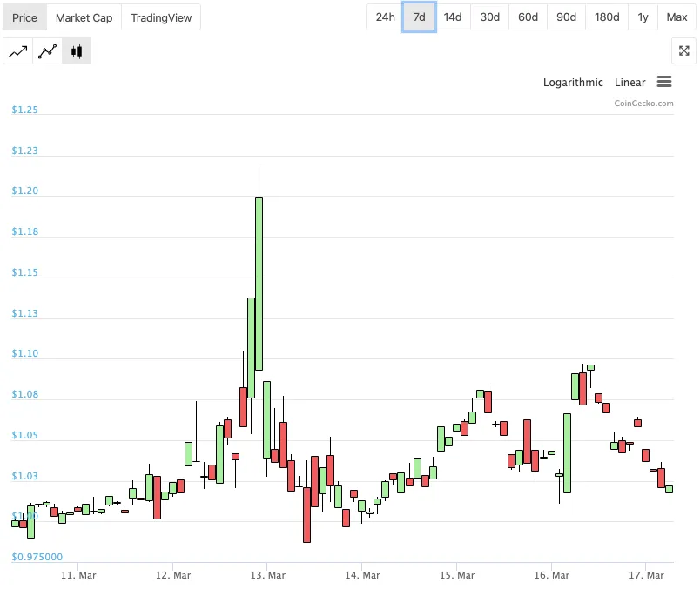Switch chart scale to Linear
700x589 pixels.
coord(629,83)
